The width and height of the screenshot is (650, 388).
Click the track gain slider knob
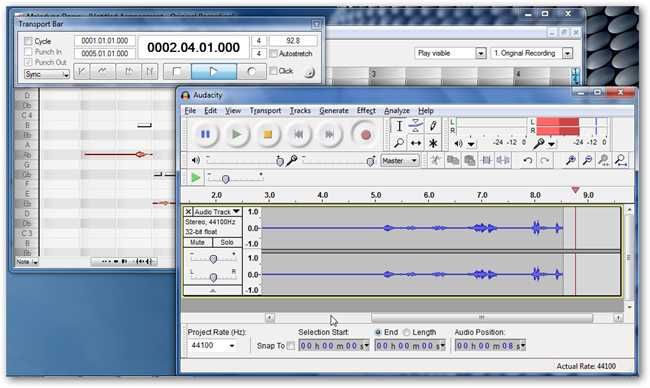click(213, 259)
